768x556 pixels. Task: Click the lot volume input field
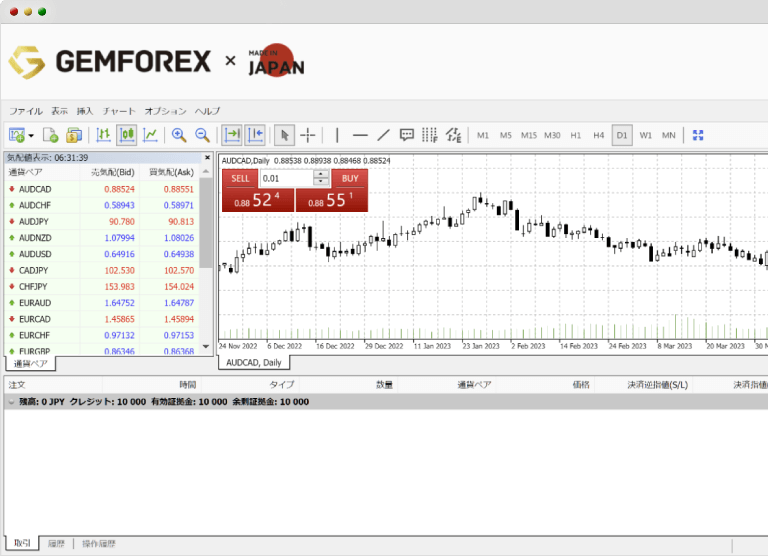point(286,178)
